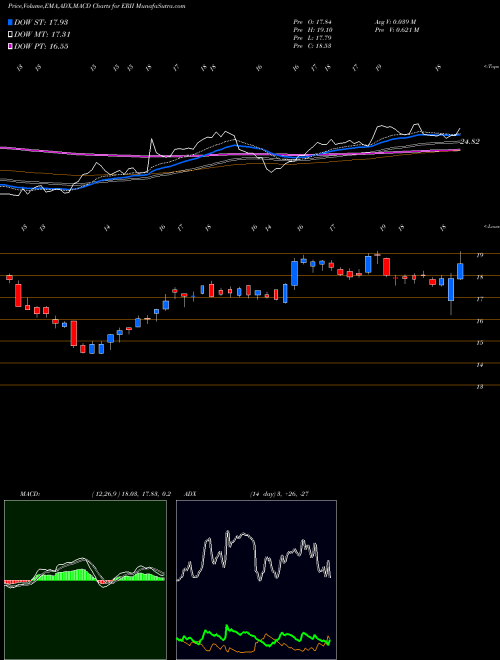Select the 'DOW ST: 17.93' legend label
The width and height of the screenshot is (500, 660).
coord(41,22)
